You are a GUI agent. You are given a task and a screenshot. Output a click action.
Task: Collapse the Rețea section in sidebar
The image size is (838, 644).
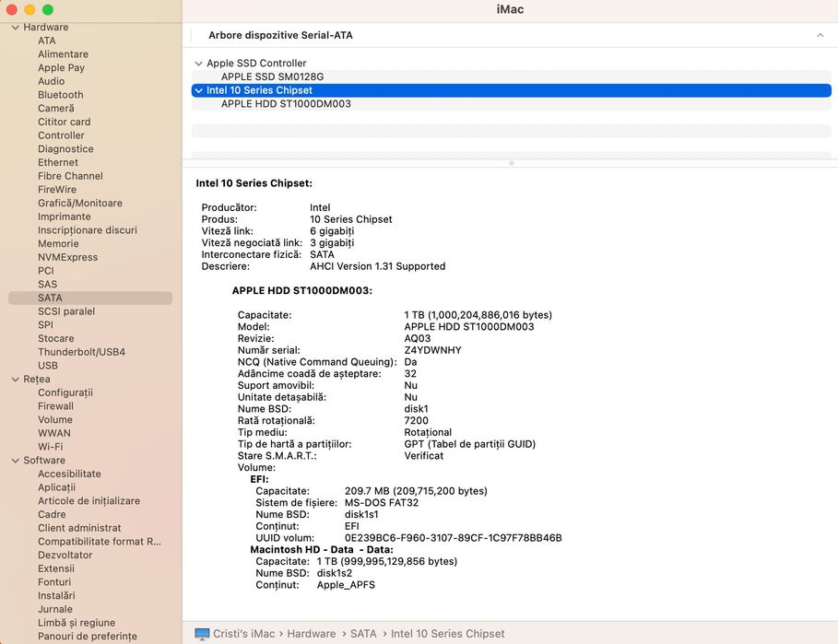(16, 380)
